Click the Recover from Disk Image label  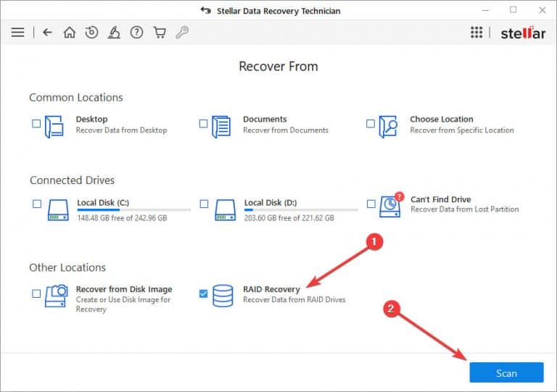coord(124,289)
